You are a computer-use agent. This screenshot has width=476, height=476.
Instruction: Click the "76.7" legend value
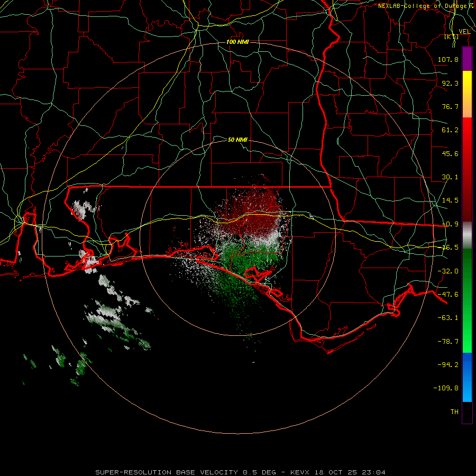450,106
